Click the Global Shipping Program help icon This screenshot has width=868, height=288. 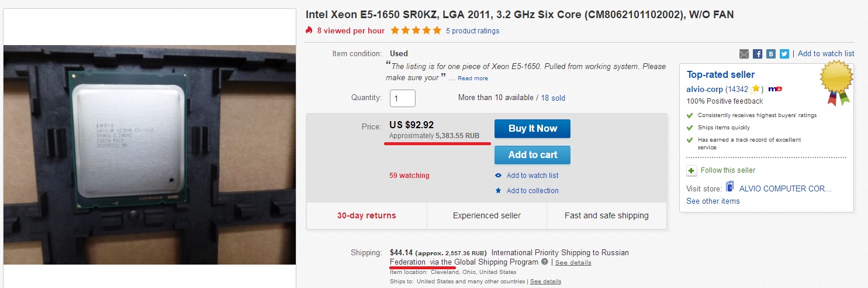tap(545, 262)
